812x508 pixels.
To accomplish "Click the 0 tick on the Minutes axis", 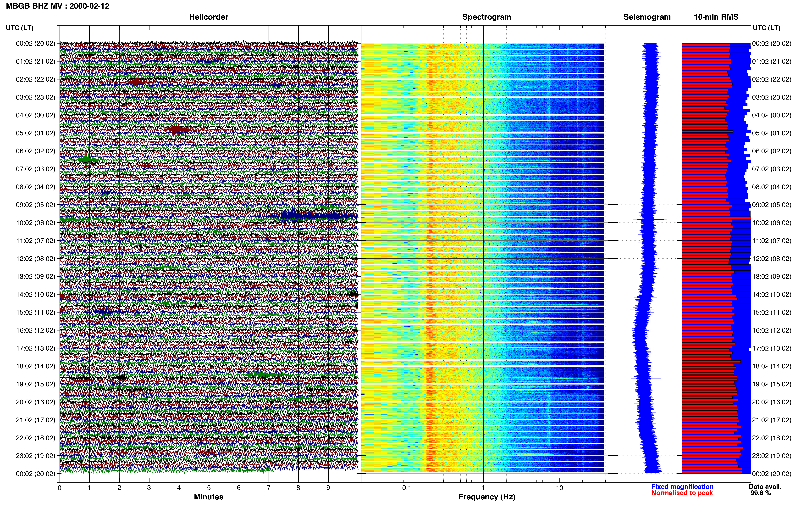I will (59, 488).
